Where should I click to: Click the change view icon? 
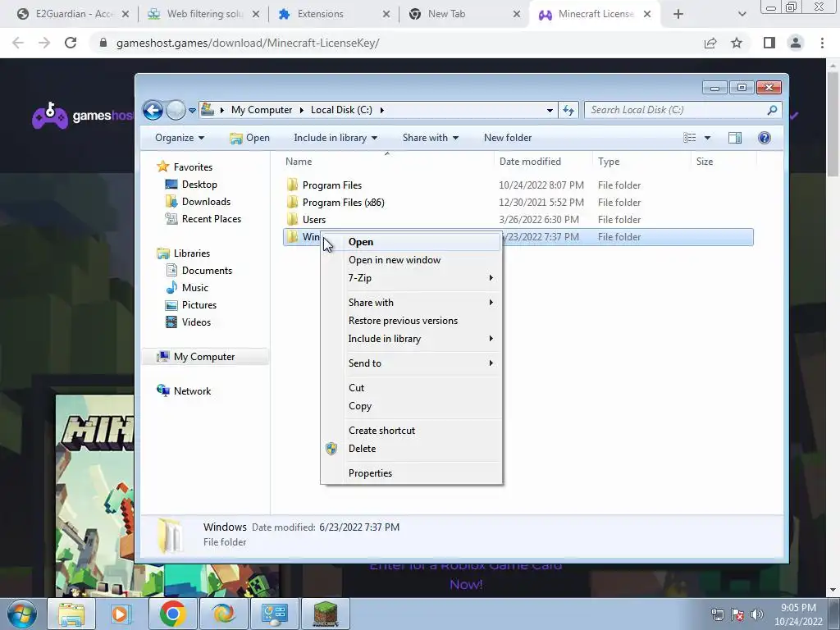coord(689,138)
